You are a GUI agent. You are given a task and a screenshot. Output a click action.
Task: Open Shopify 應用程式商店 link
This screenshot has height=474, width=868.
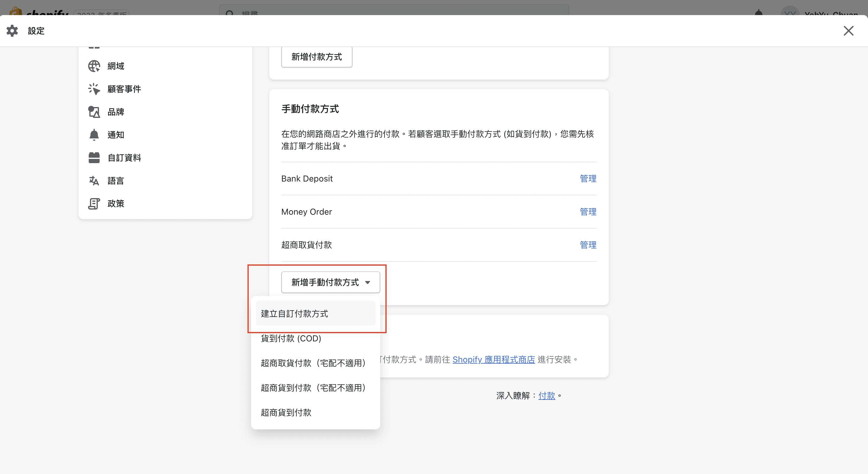point(493,359)
